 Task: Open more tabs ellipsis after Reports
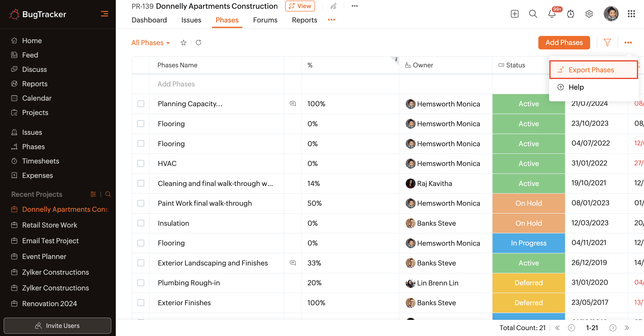click(331, 20)
